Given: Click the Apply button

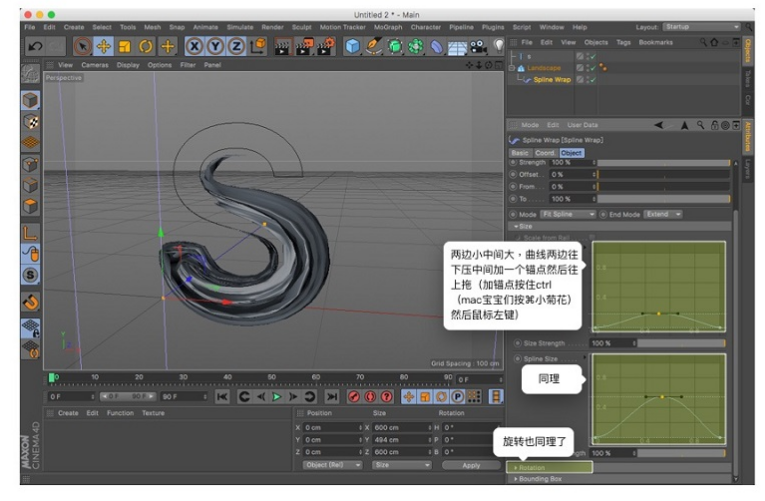Looking at the screenshot, I should coord(471,465).
